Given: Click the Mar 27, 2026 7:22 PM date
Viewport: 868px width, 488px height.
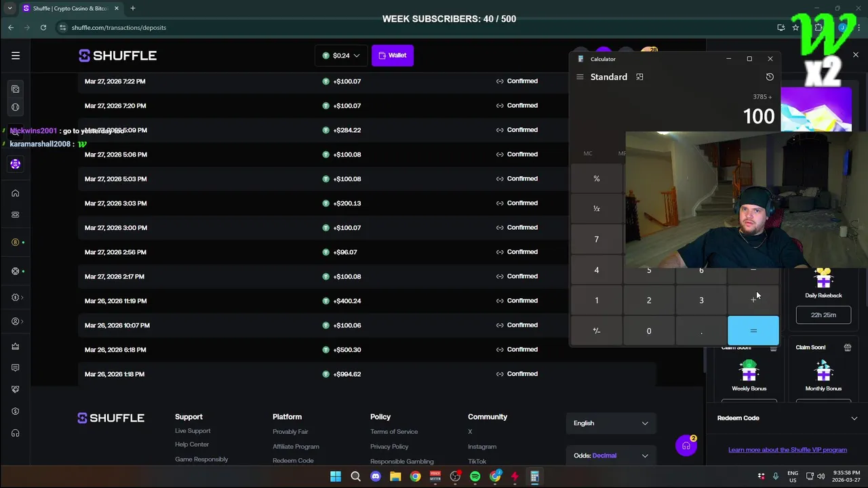Looking at the screenshot, I should pyautogui.click(x=115, y=81).
